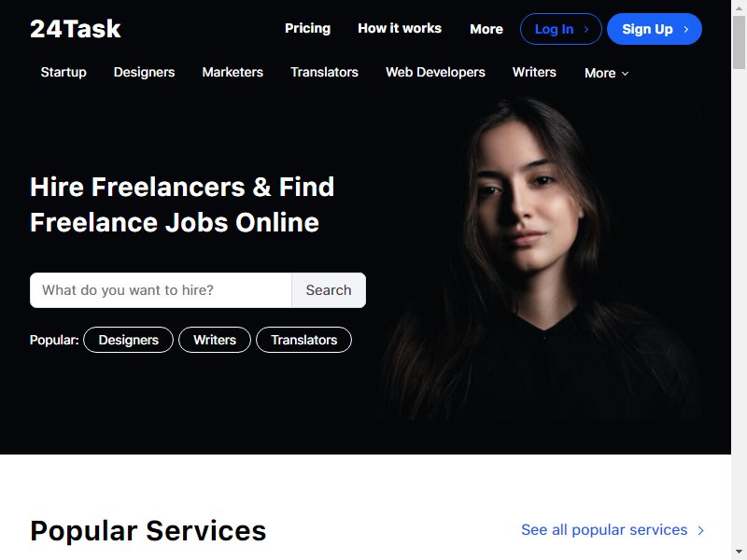The height and width of the screenshot is (560, 747).
Task: Open Translators in the category bar
Action: [x=324, y=72]
